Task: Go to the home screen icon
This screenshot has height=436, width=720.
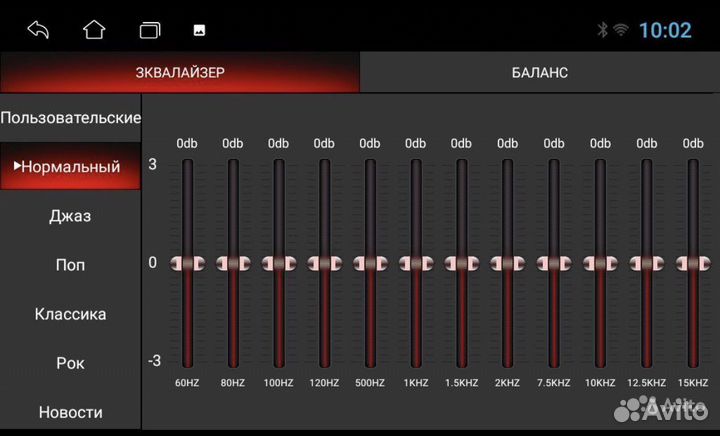Action: coord(94,30)
